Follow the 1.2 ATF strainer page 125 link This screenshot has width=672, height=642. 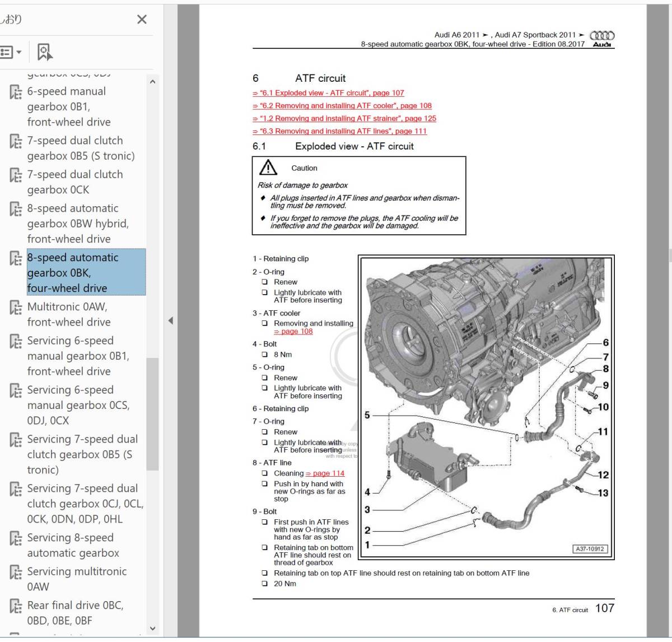pos(344,119)
